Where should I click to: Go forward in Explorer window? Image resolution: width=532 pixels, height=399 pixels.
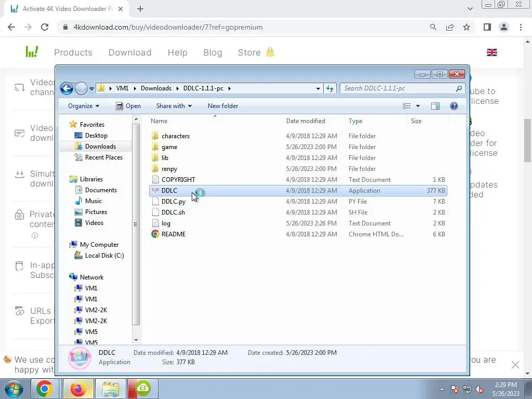click(81, 88)
